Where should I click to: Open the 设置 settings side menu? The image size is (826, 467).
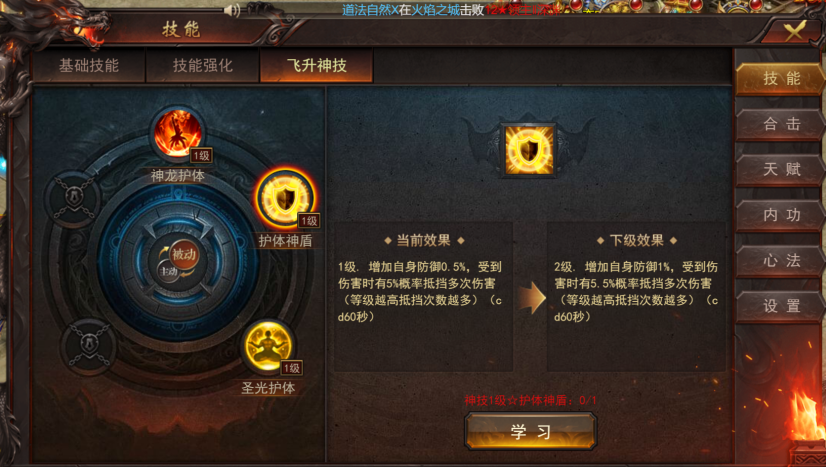click(781, 306)
